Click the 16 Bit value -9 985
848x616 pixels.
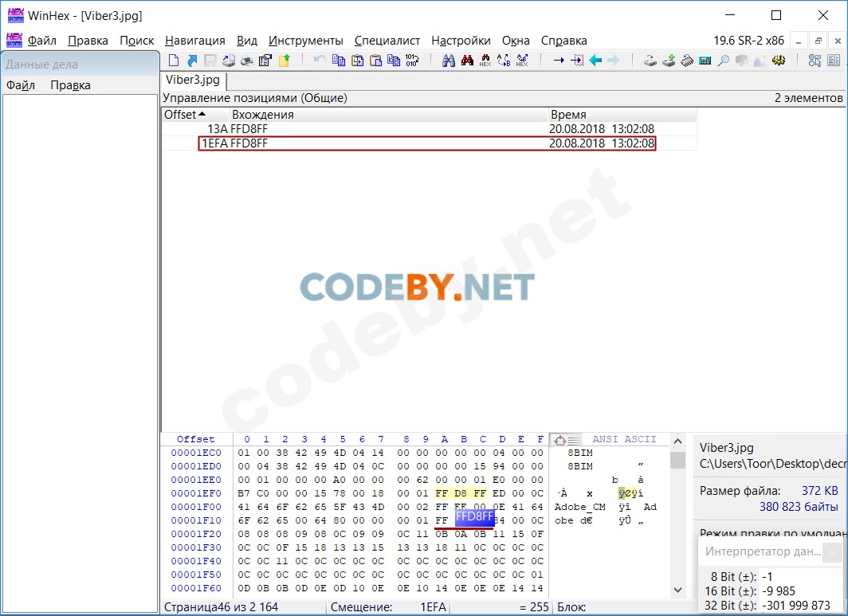point(778,591)
